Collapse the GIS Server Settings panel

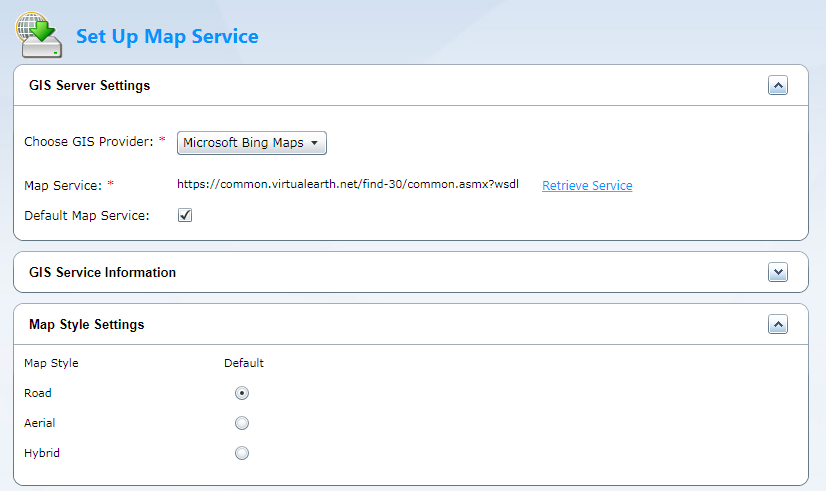tap(778, 85)
